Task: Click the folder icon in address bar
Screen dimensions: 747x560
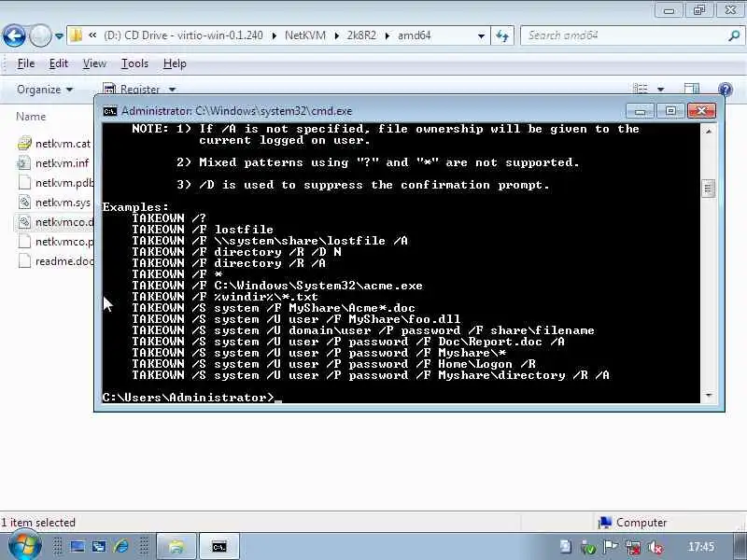Action: point(76,35)
